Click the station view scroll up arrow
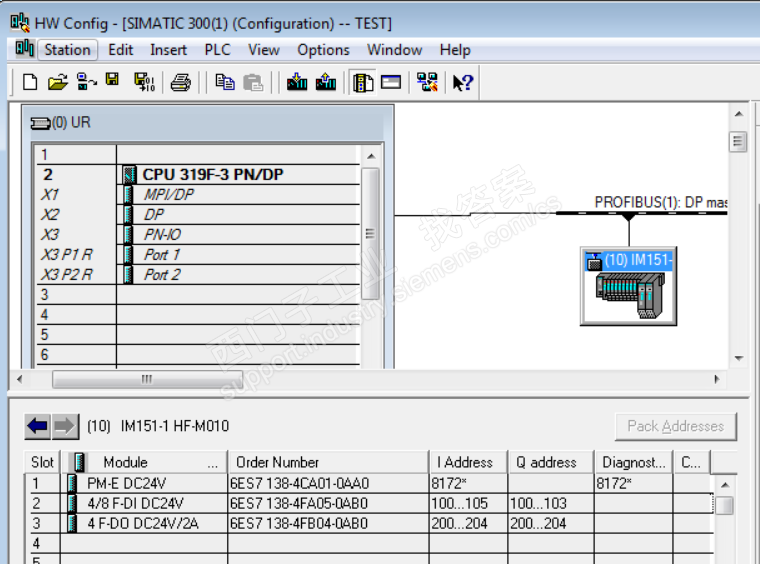The width and height of the screenshot is (760, 564). click(x=739, y=114)
